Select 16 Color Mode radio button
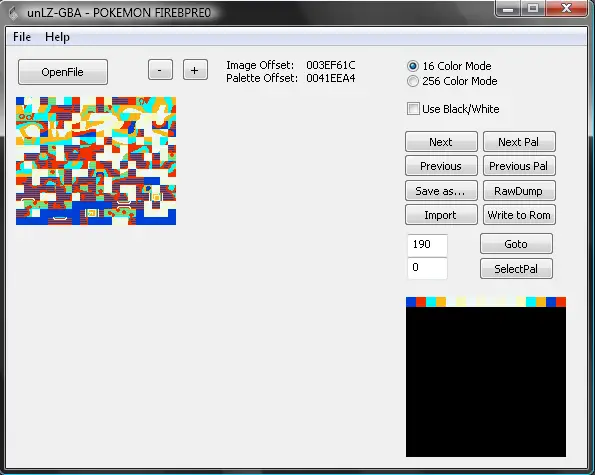The width and height of the screenshot is (595, 475). (413, 66)
